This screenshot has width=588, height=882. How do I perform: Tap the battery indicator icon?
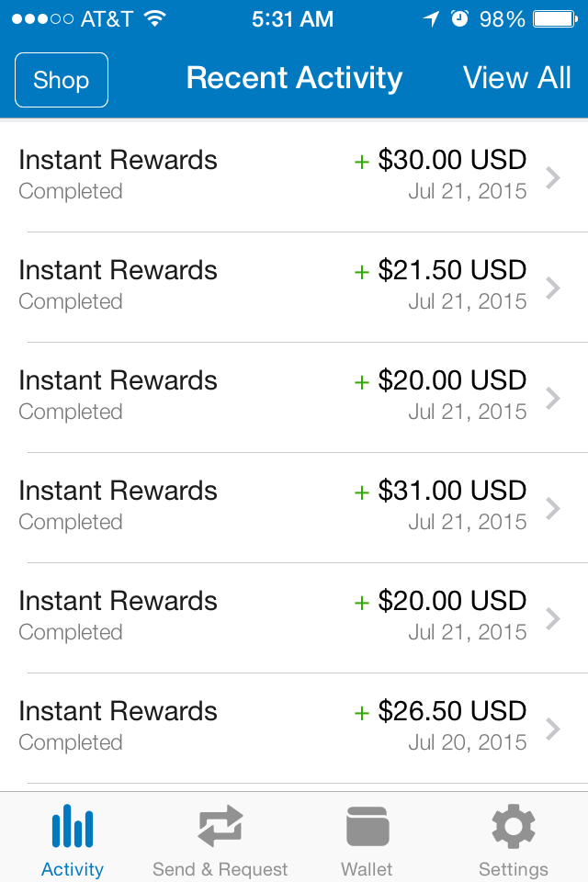click(x=555, y=19)
